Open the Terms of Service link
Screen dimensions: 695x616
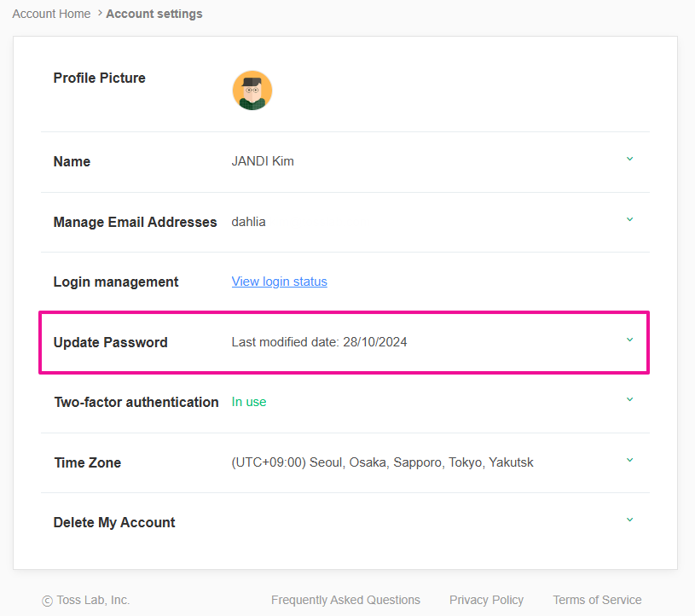click(597, 600)
